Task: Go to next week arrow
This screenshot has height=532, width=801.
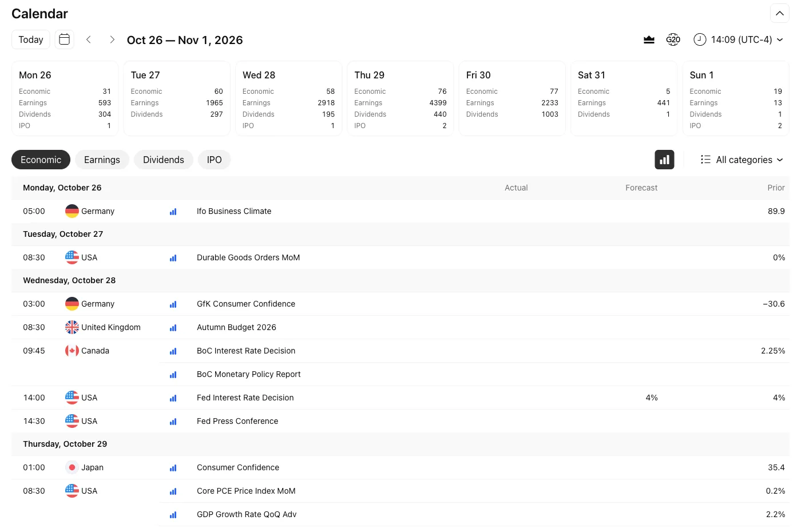Action: click(x=112, y=39)
